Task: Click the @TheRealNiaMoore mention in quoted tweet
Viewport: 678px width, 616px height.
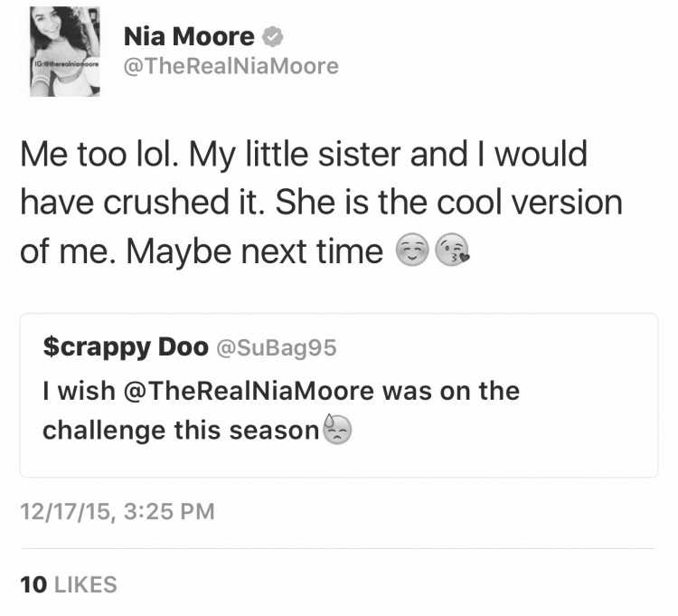Action: click(x=249, y=391)
